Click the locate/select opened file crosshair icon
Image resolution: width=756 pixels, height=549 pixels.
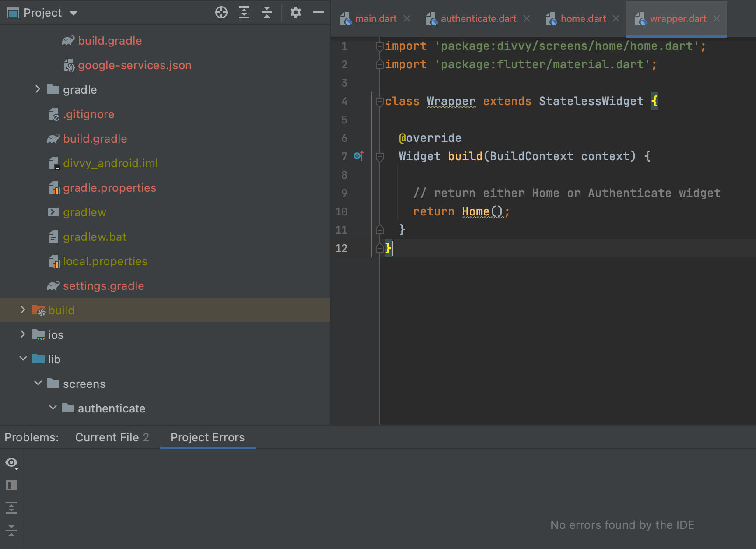point(221,13)
